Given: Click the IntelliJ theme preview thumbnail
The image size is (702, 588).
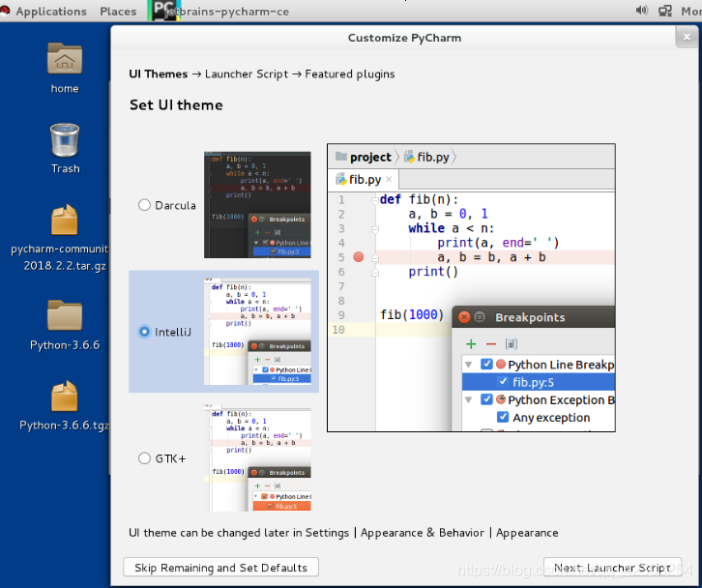Looking at the screenshot, I should click(257, 332).
